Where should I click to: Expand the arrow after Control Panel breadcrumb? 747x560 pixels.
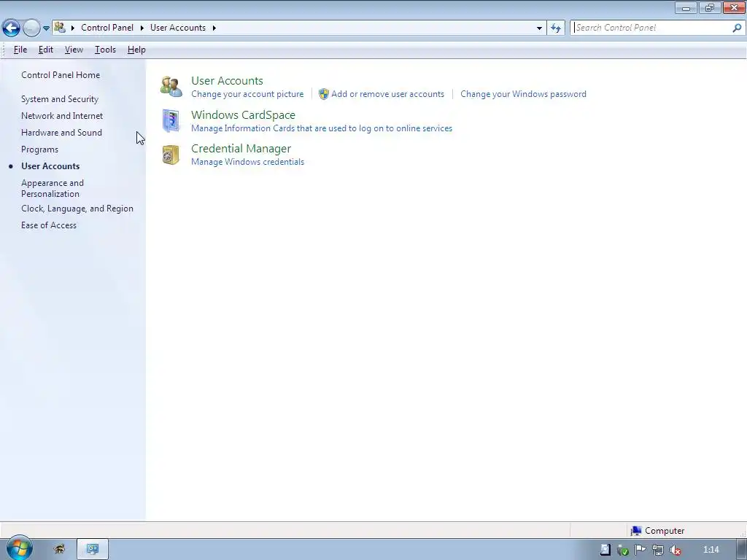click(x=142, y=28)
